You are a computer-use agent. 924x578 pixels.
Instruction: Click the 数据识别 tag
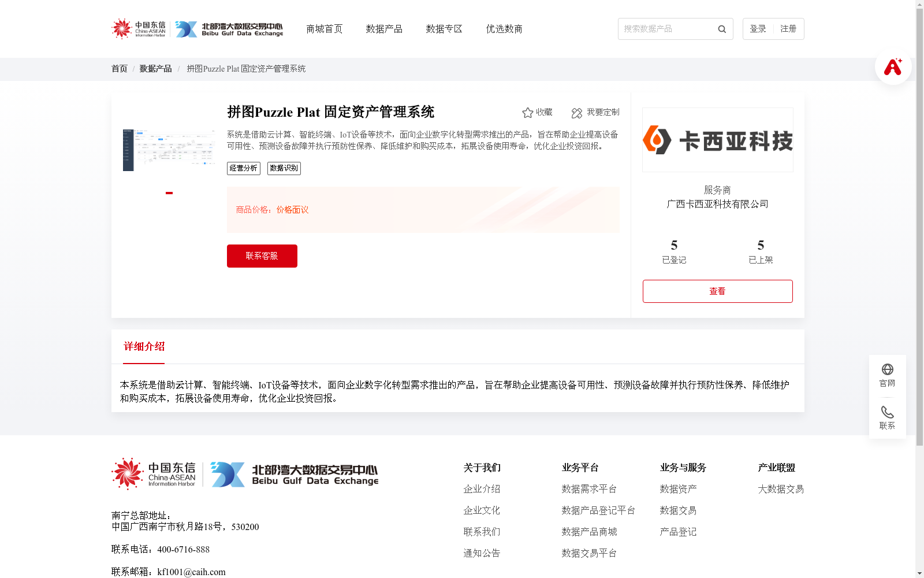[284, 168]
